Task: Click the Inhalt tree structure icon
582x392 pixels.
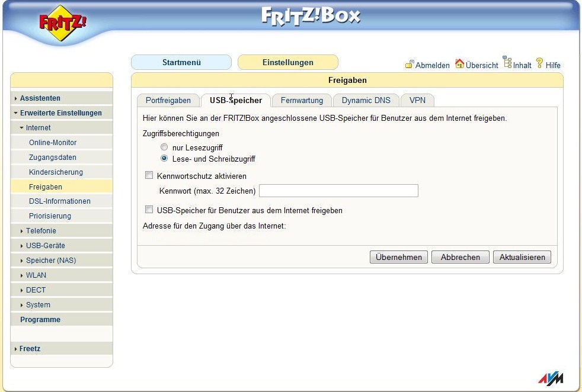Action: point(507,62)
